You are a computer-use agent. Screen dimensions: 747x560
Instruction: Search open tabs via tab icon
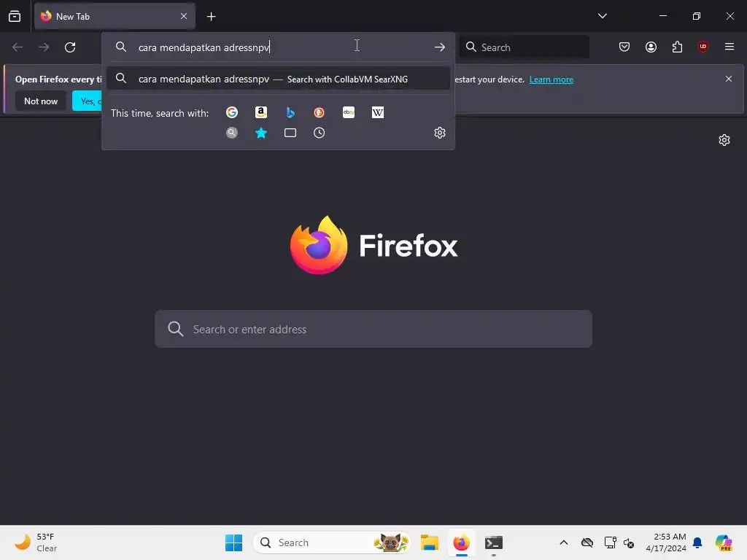pos(290,133)
